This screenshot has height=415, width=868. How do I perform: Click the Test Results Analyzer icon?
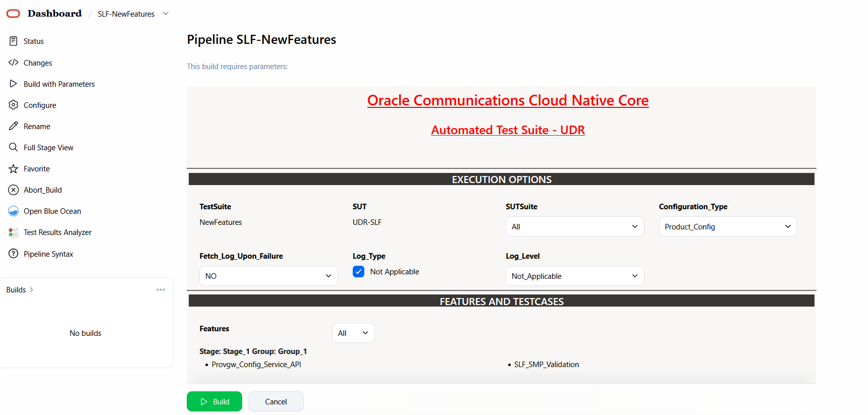(x=14, y=232)
